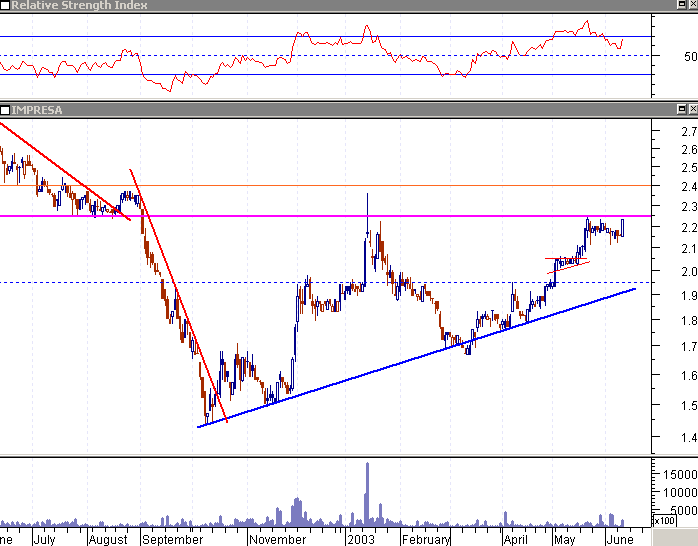Click the 2003 label on date axis

(361, 540)
